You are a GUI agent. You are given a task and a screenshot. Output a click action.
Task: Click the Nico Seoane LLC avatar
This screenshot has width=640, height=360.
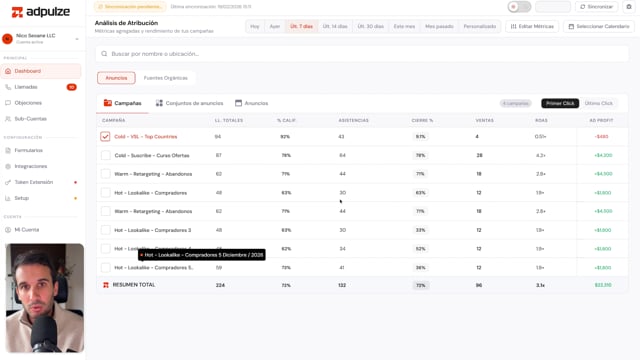point(7,39)
